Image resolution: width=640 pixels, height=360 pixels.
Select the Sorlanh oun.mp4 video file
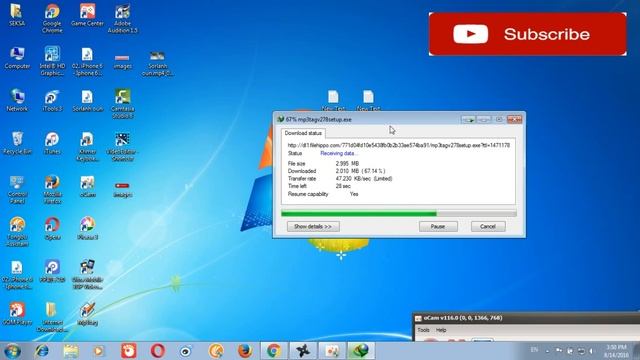pos(158,63)
